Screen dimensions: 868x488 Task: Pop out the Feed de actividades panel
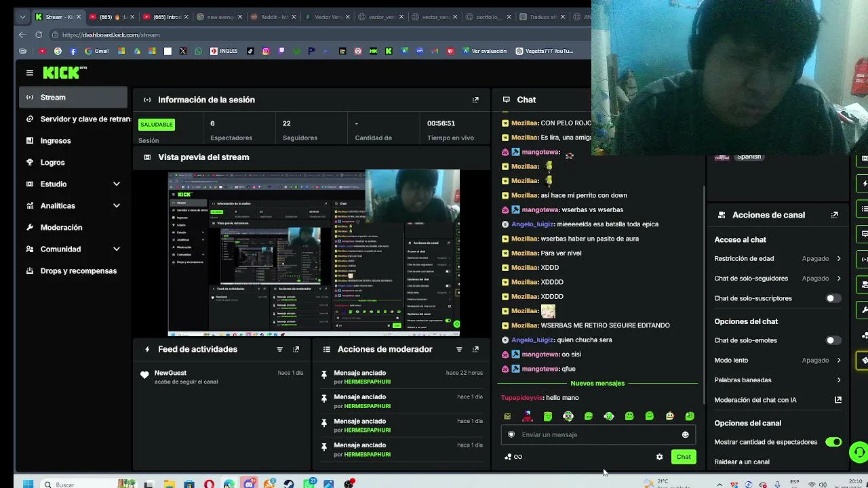coord(296,349)
